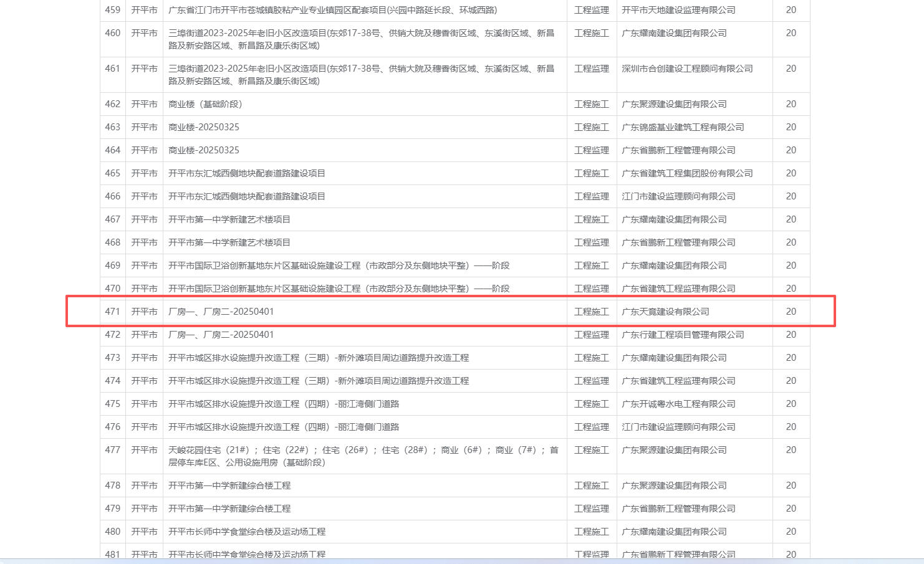Select 江门市建设监理顾问有限公司 in row 466
The height and width of the screenshot is (564, 924).
[678, 196]
